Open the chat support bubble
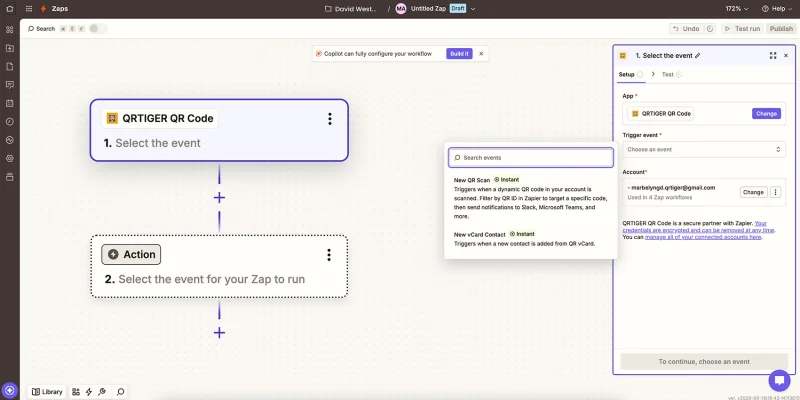 779,380
